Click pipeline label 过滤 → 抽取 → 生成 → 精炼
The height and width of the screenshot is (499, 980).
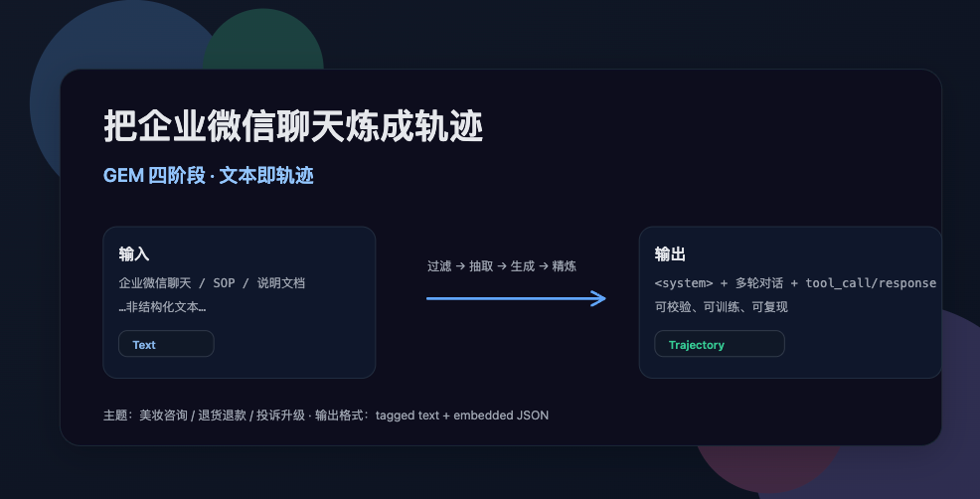point(502,266)
